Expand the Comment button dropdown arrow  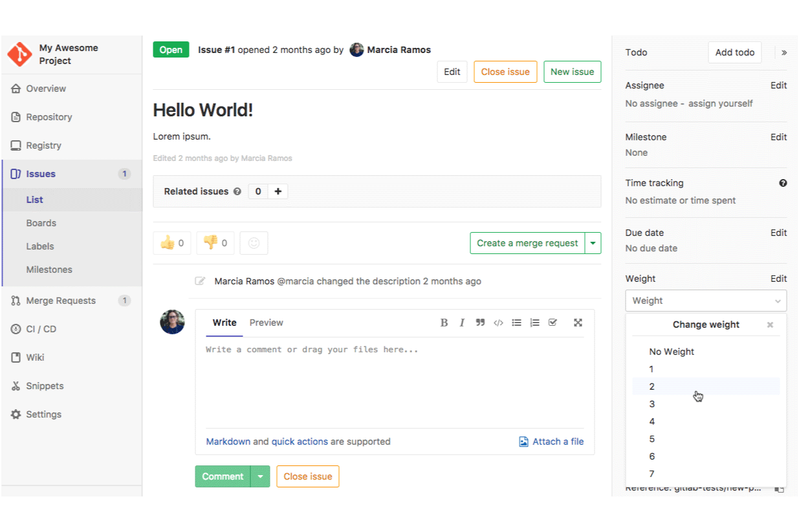pyautogui.click(x=260, y=476)
